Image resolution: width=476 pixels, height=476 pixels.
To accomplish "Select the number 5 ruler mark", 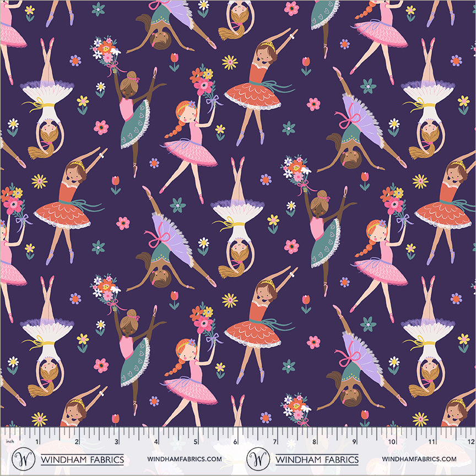I will tap(196, 442).
